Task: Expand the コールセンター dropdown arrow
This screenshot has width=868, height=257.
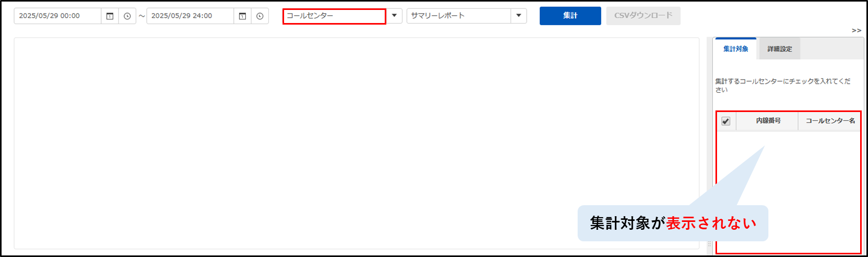Action: 394,16
